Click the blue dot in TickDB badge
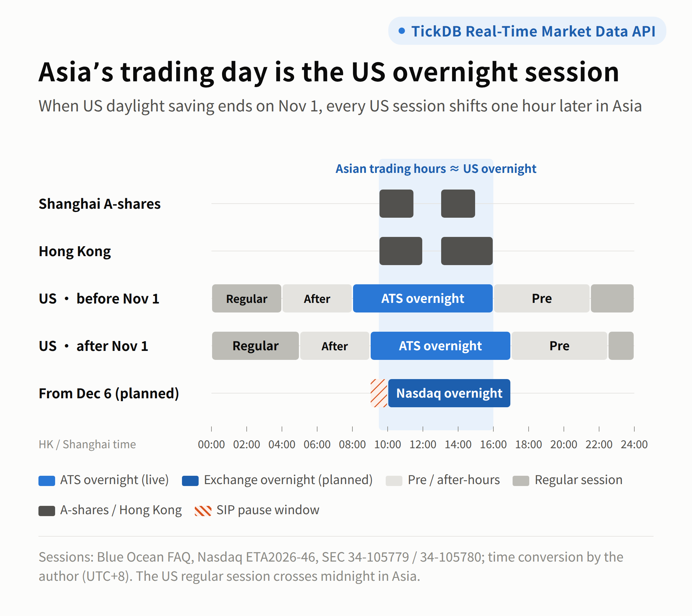Image resolution: width=692 pixels, height=616 pixels. [x=402, y=31]
